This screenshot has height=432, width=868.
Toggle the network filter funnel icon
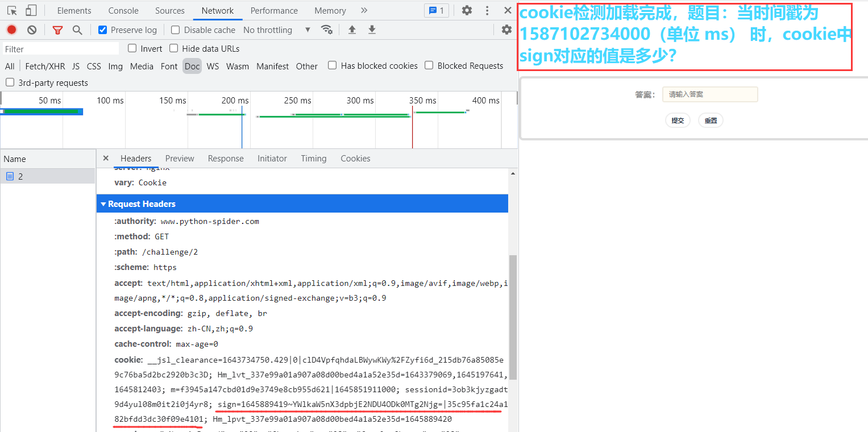[57, 30]
